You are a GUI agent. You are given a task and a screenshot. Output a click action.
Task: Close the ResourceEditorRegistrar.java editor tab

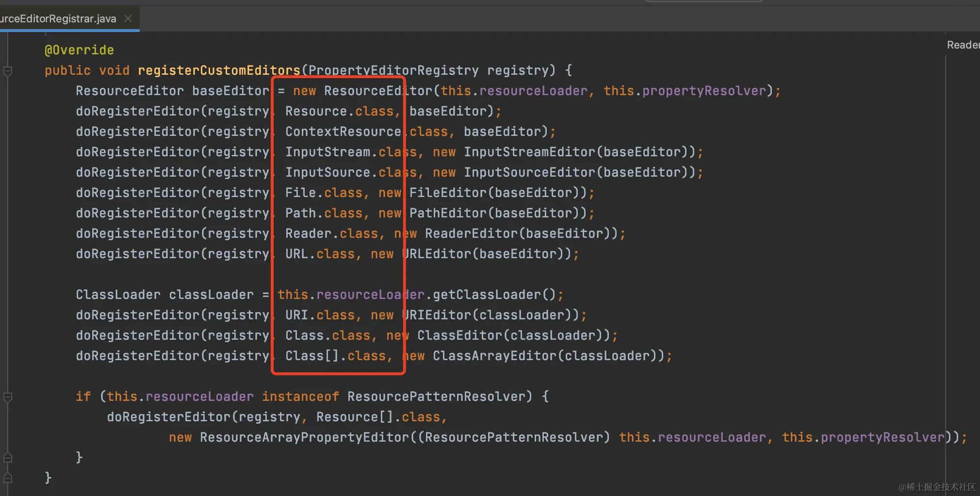click(128, 18)
